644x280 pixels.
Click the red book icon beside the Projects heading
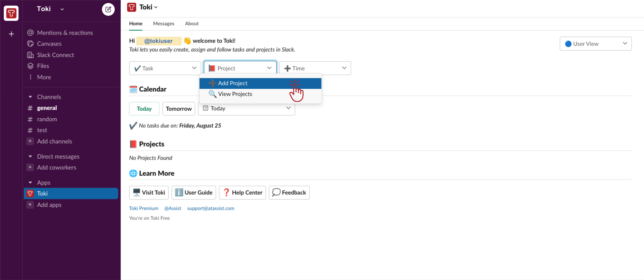(x=133, y=144)
